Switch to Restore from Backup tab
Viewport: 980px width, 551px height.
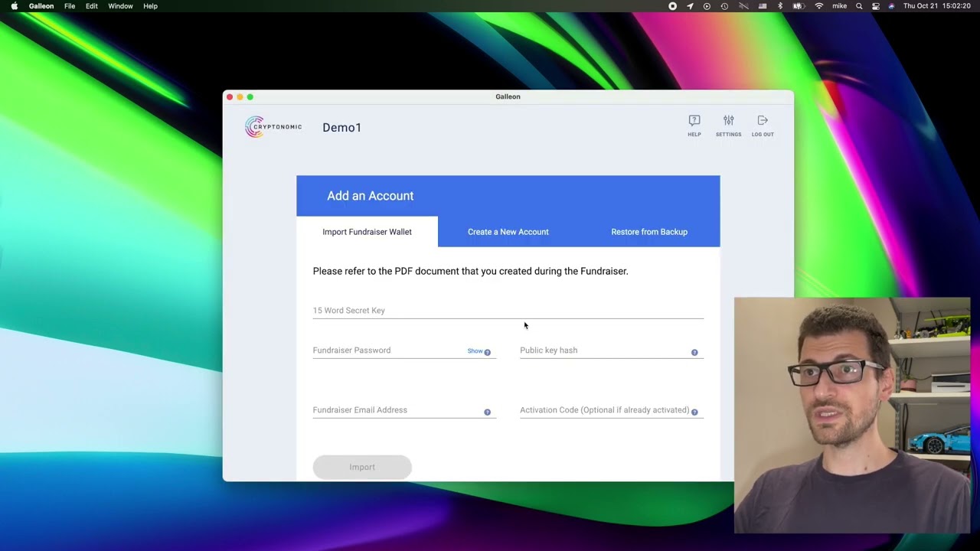pos(649,232)
